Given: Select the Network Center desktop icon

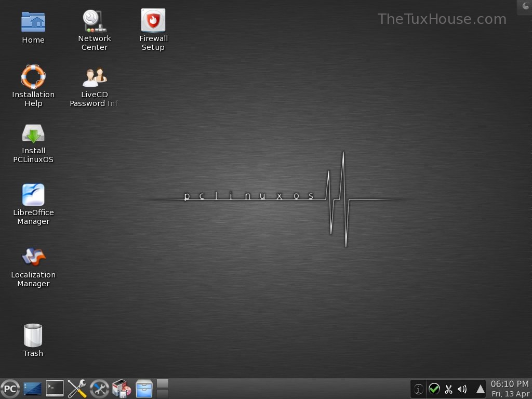Looking at the screenshot, I should (x=95, y=21).
